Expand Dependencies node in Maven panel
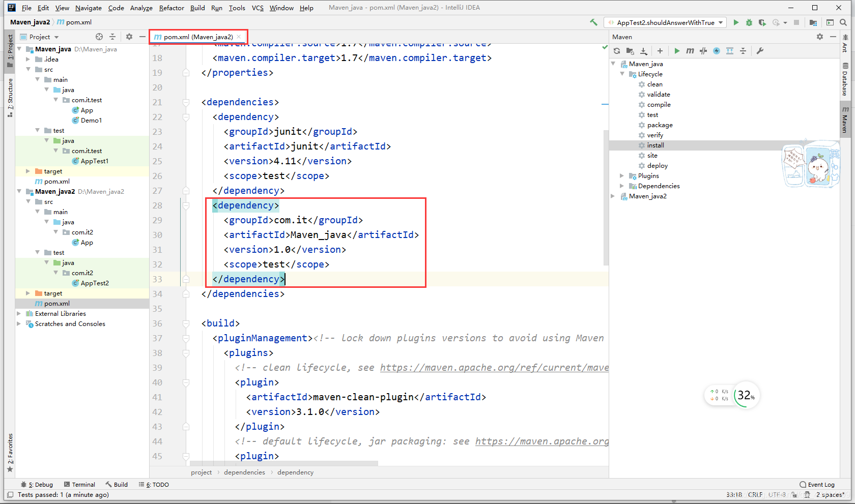This screenshot has height=504, width=855. 622,186
